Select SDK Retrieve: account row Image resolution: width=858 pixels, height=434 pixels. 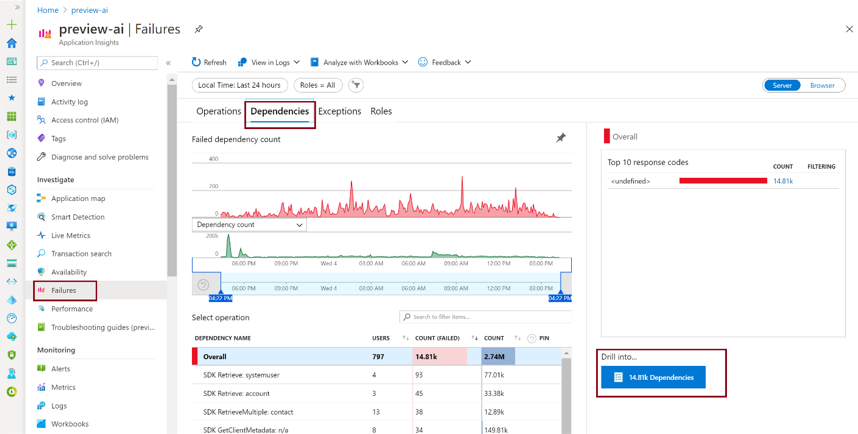(x=376, y=394)
